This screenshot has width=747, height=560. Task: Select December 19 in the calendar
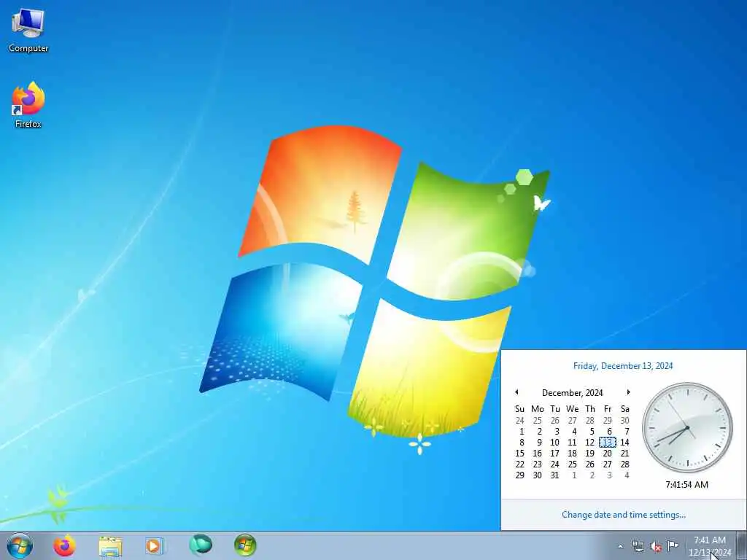[x=589, y=454]
